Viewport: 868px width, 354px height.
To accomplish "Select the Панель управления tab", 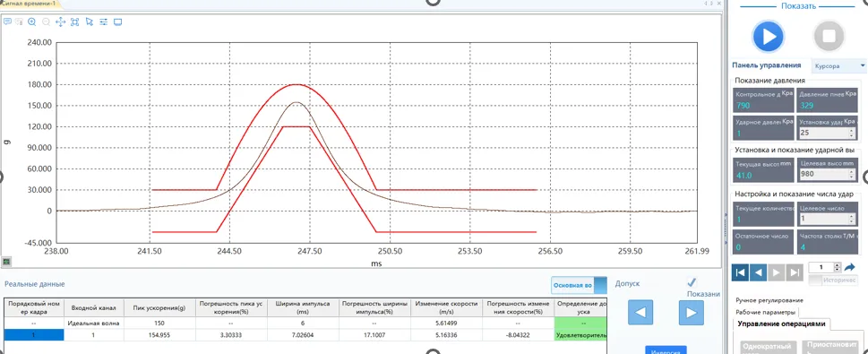I will 766,65.
